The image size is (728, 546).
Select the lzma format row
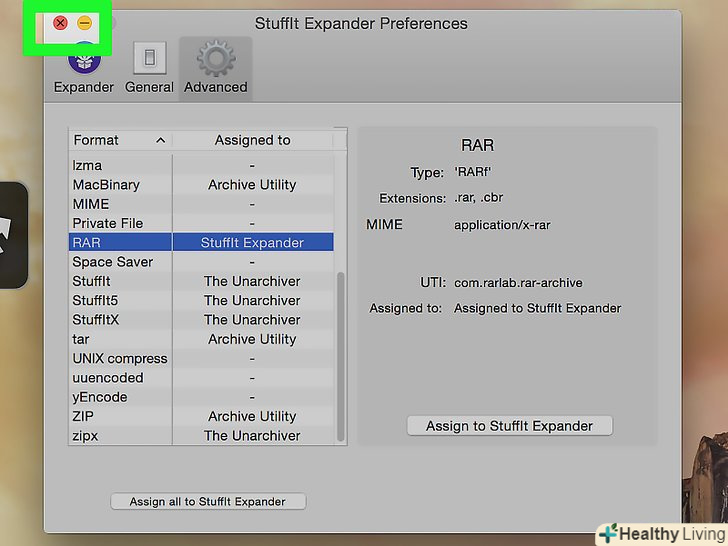[x=201, y=165]
